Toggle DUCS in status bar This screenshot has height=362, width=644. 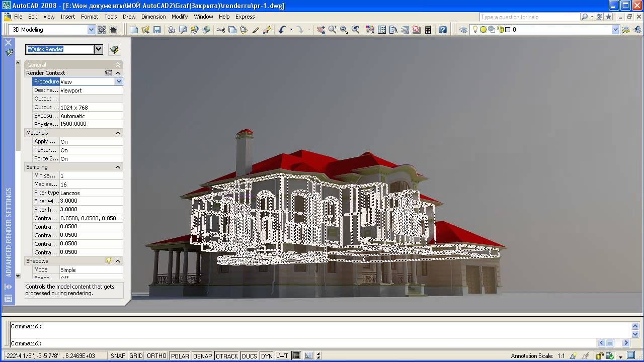pos(249,356)
